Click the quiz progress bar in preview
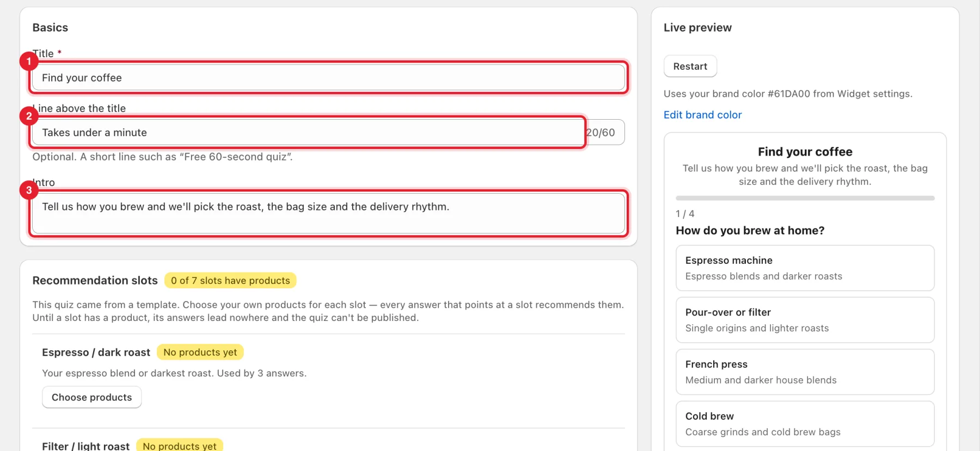 click(x=805, y=198)
